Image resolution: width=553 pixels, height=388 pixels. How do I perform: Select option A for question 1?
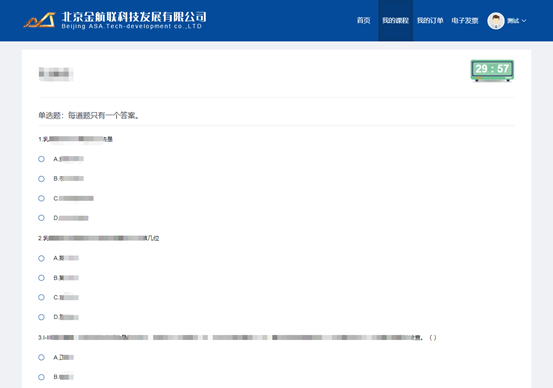pos(41,159)
